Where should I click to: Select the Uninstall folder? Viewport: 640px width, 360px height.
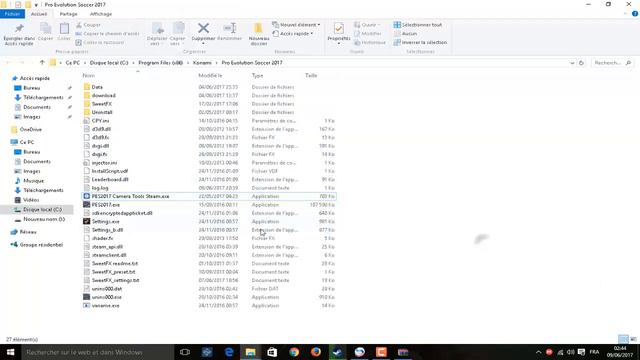(x=102, y=112)
